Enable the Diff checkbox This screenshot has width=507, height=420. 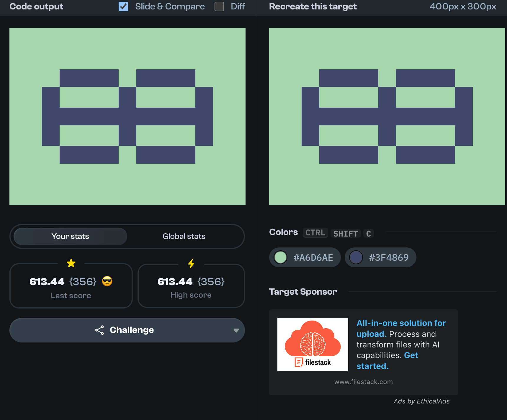pos(219,6)
